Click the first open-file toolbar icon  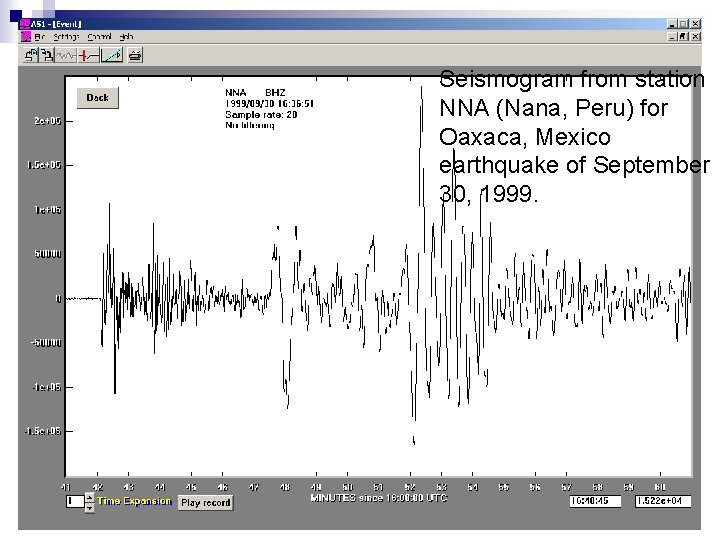[31, 56]
